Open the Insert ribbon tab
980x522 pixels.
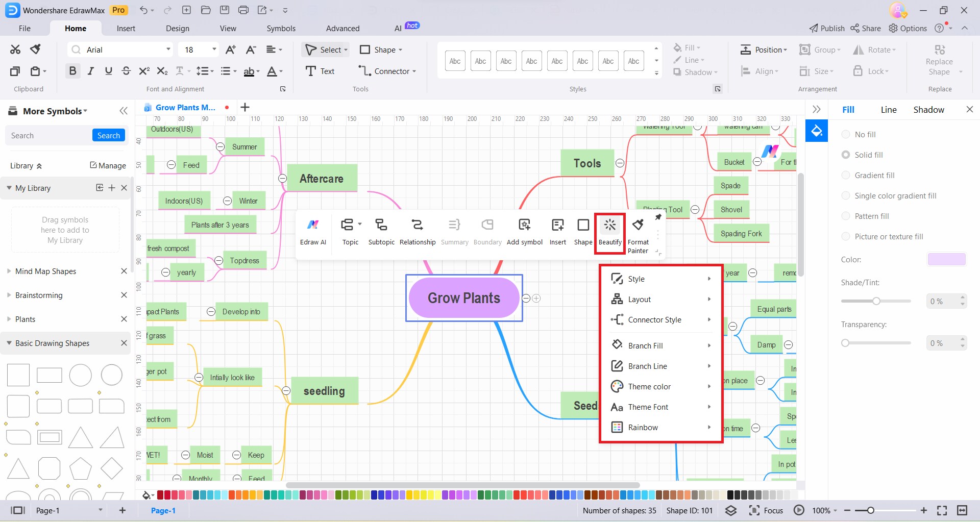pos(126,29)
